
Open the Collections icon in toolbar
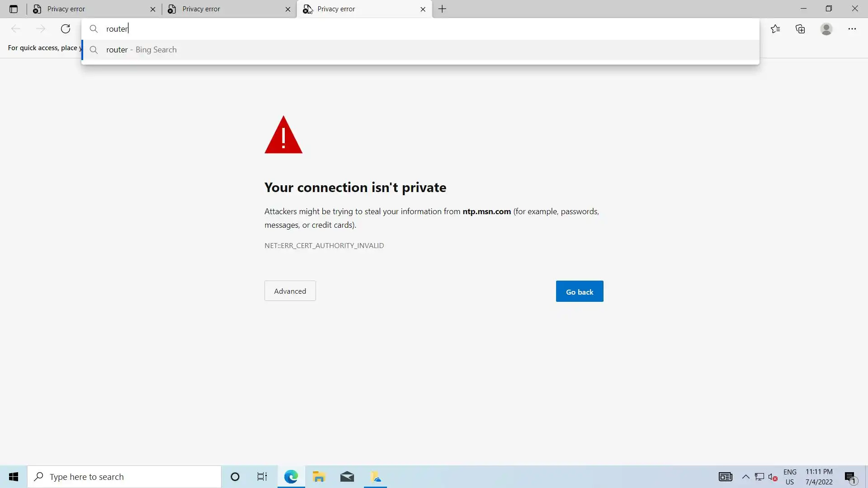click(800, 29)
